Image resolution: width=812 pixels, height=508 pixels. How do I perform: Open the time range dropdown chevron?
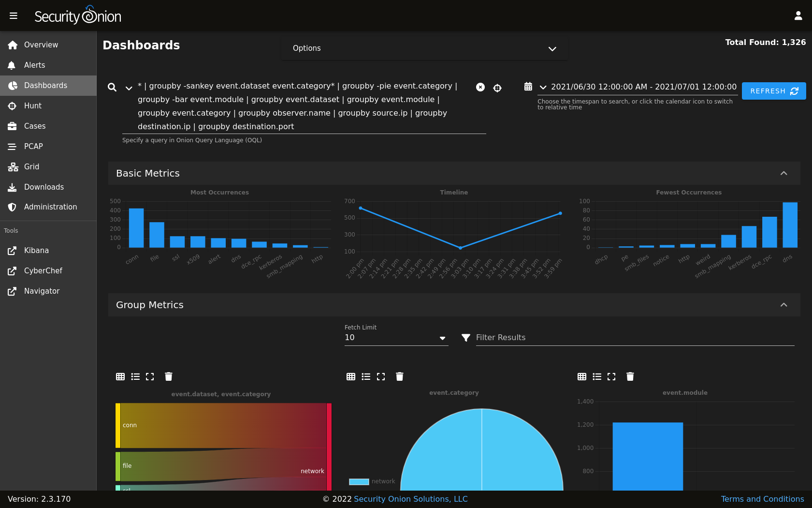(x=543, y=88)
